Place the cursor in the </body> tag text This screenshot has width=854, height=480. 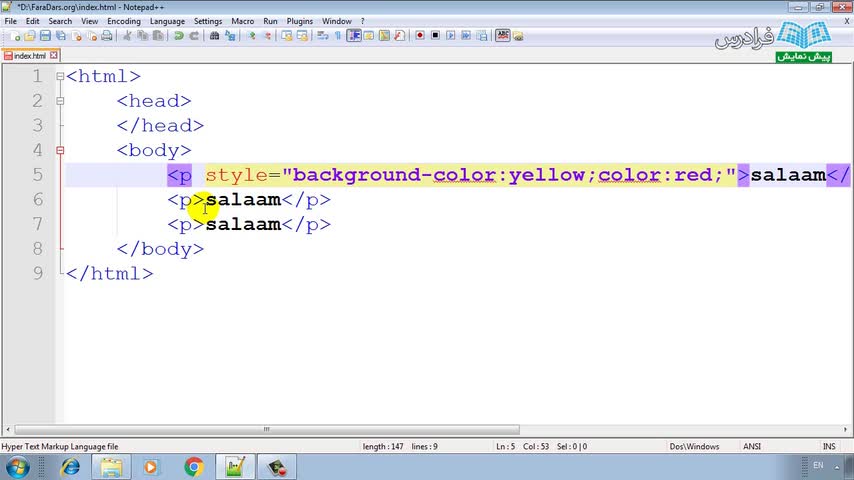tap(160, 249)
